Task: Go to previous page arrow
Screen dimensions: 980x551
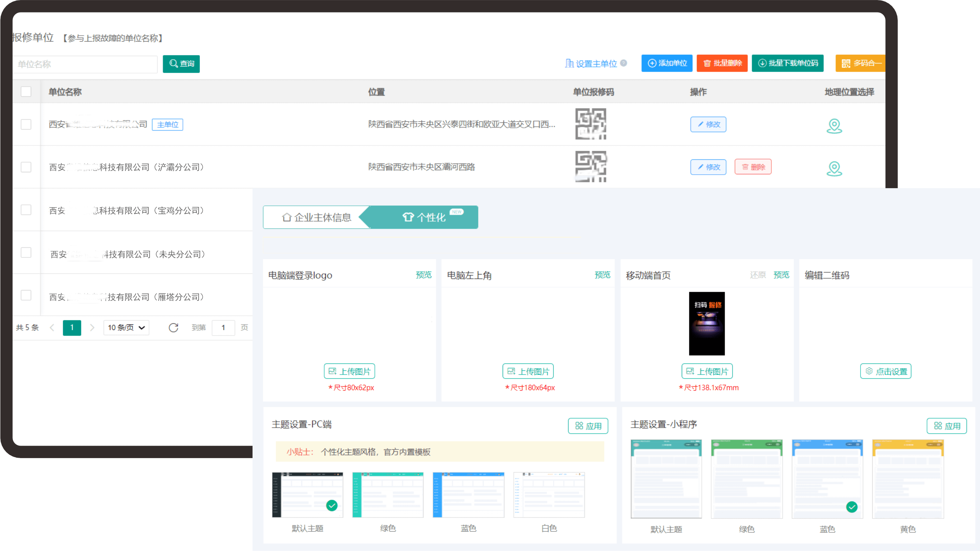Action: 52,327
